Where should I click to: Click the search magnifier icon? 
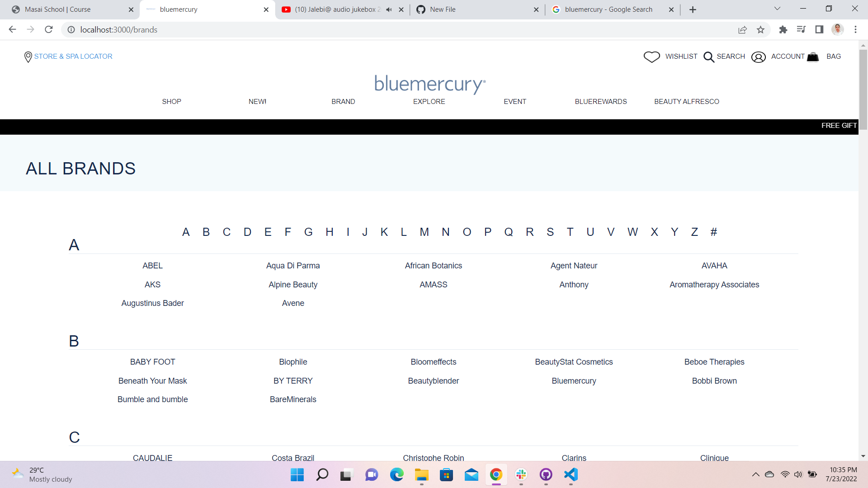click(708, 56)
